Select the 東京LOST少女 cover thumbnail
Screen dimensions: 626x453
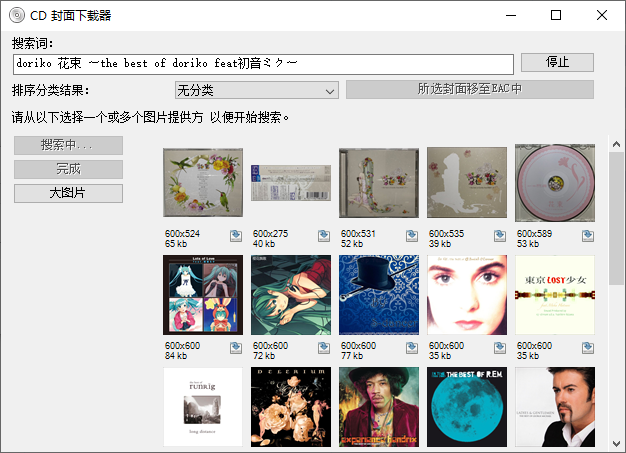554,295
